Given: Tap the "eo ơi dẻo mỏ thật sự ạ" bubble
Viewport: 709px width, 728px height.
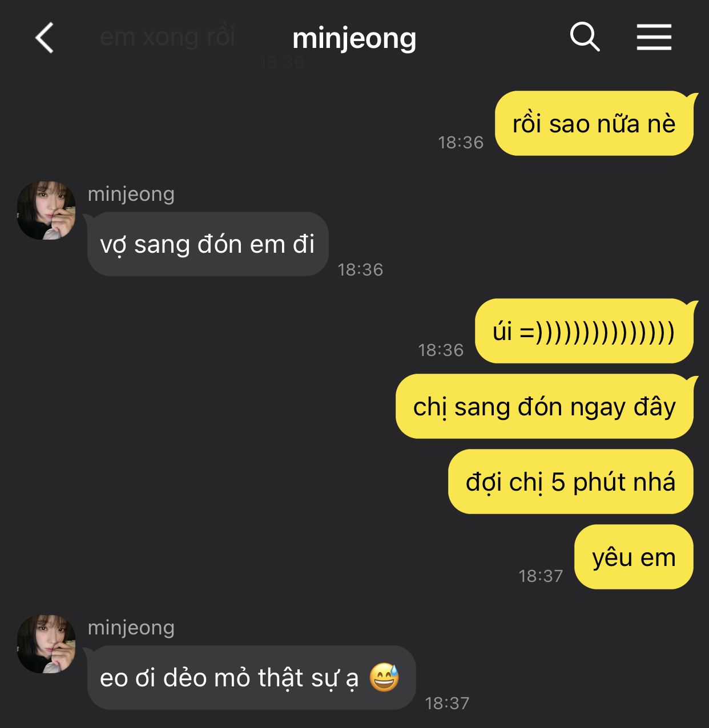Looking at the screenshot, I should click(x=251, y=678).
